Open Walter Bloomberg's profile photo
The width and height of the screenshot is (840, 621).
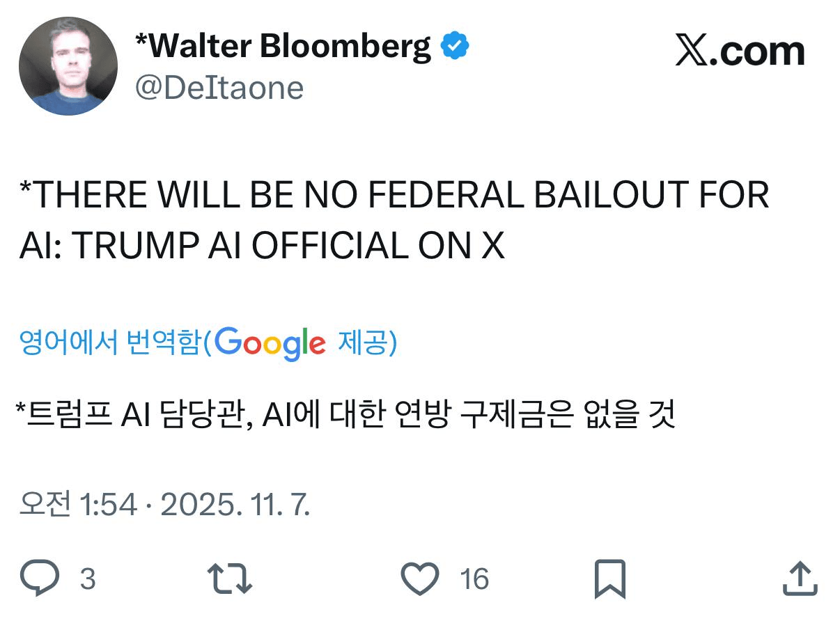[x=68, y=67]
